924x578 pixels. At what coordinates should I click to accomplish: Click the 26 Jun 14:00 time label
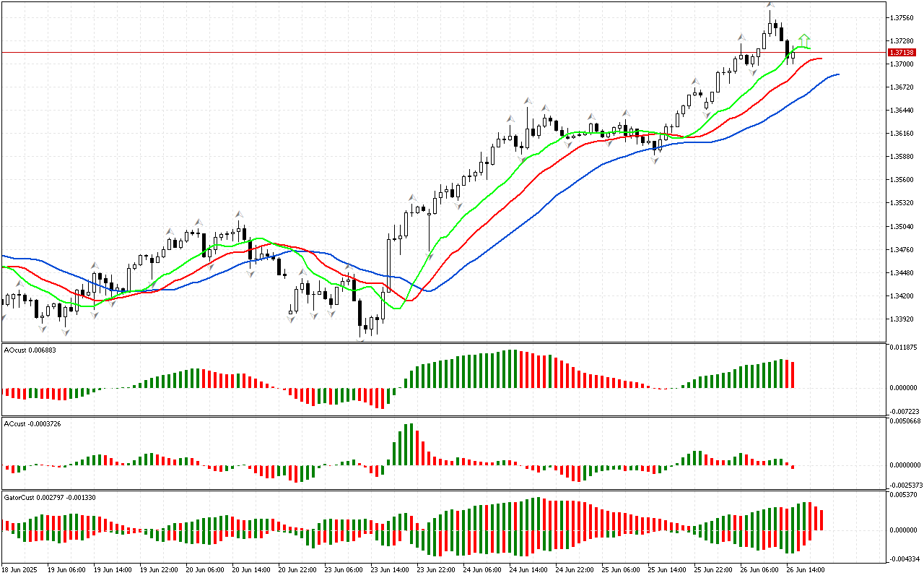pyautogui.click(x=806, y=569)
